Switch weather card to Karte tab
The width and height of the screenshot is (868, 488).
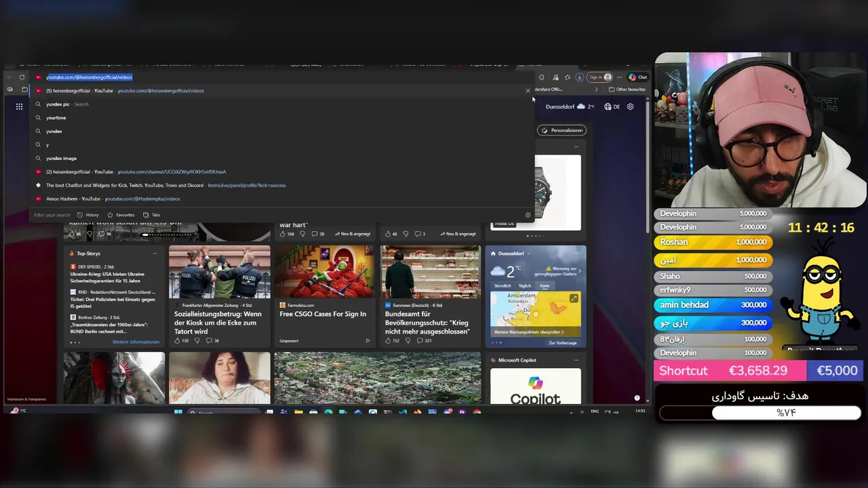click(545, 286)
